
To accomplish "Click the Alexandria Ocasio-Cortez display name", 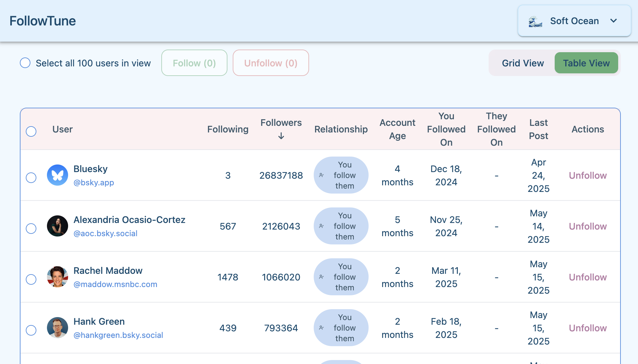I will point(129,220).
